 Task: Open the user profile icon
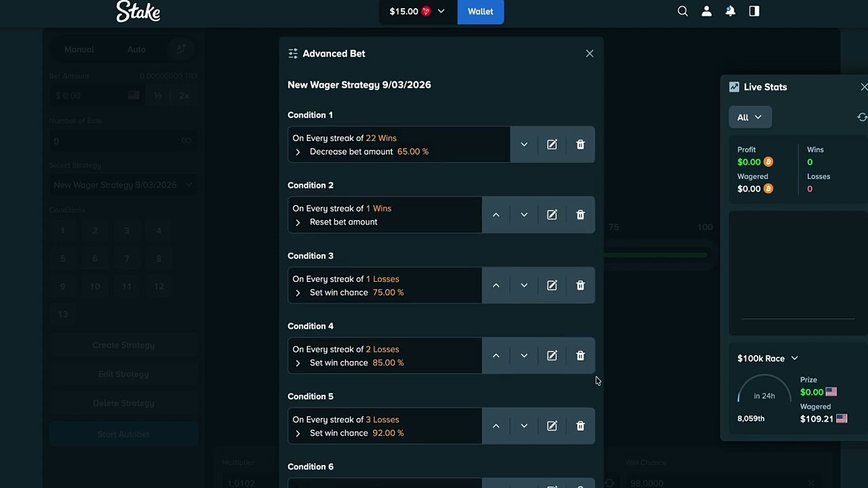707,12
